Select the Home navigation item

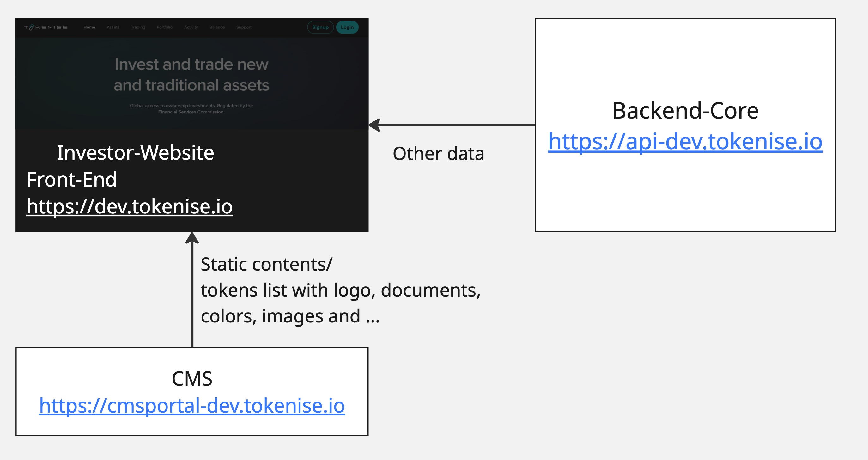89,27
